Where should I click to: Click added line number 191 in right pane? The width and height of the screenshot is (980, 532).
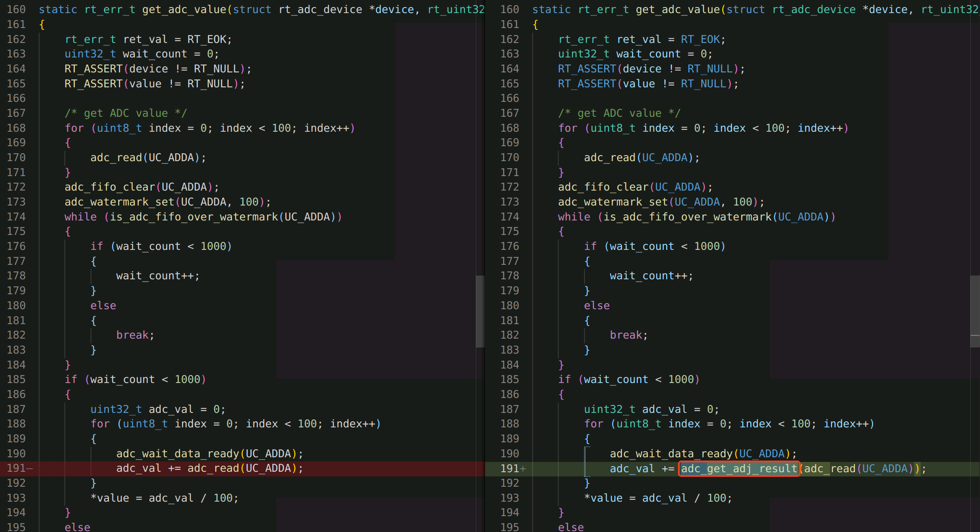pyautogui.click(x=510, y=468)
